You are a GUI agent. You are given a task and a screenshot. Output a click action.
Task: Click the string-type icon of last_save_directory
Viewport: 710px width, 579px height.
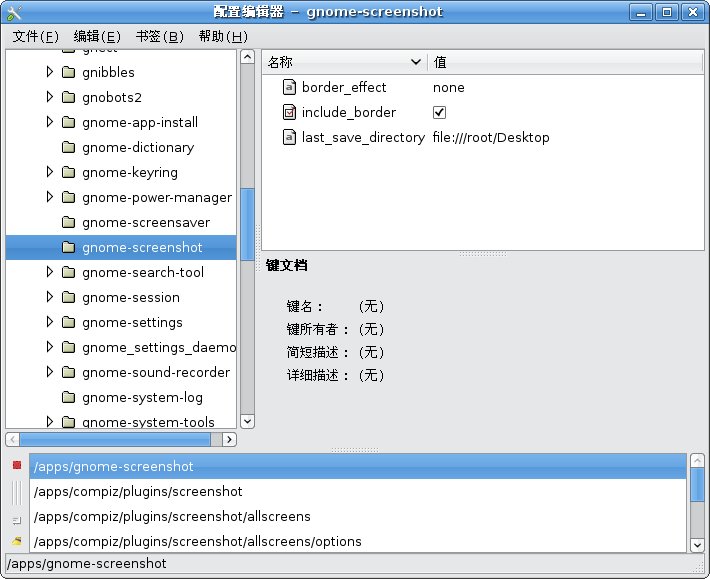point(289,137)
